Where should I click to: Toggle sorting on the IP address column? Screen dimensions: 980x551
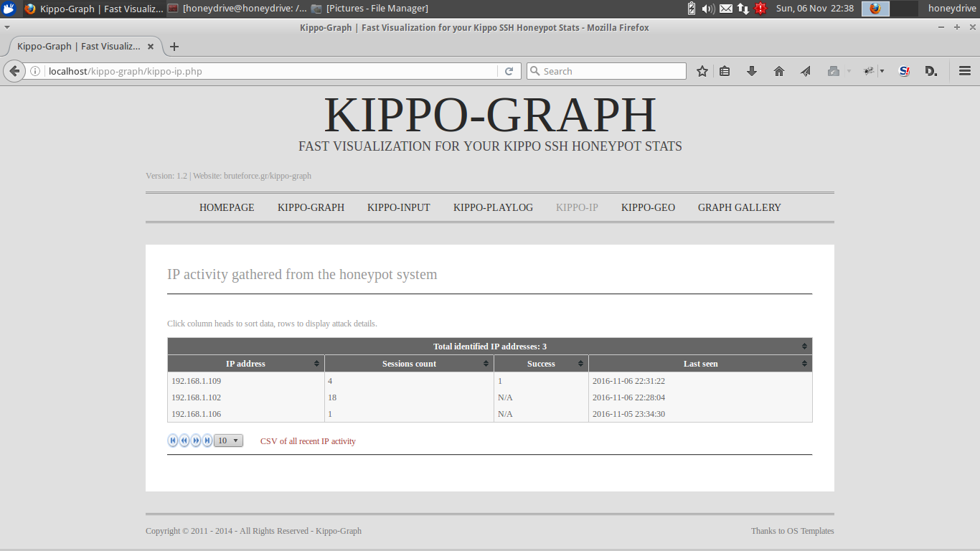(x=245, y=363)
